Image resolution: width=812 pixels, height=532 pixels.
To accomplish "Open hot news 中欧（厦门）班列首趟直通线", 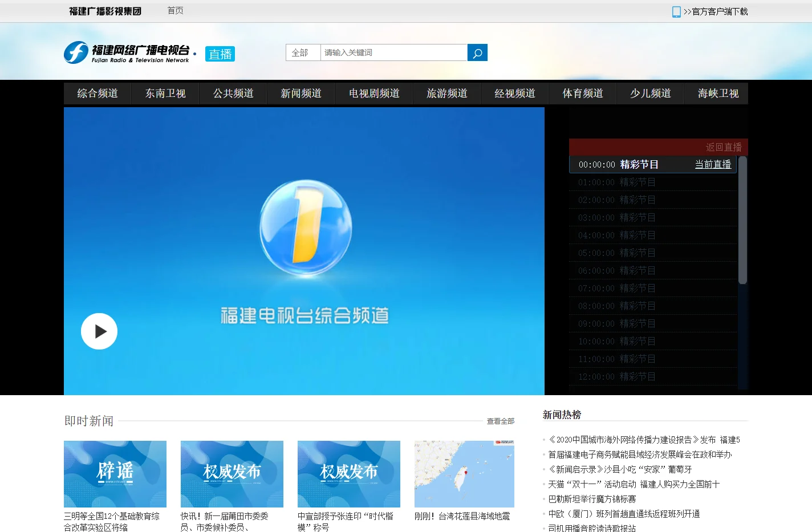I will pos(624,514).
